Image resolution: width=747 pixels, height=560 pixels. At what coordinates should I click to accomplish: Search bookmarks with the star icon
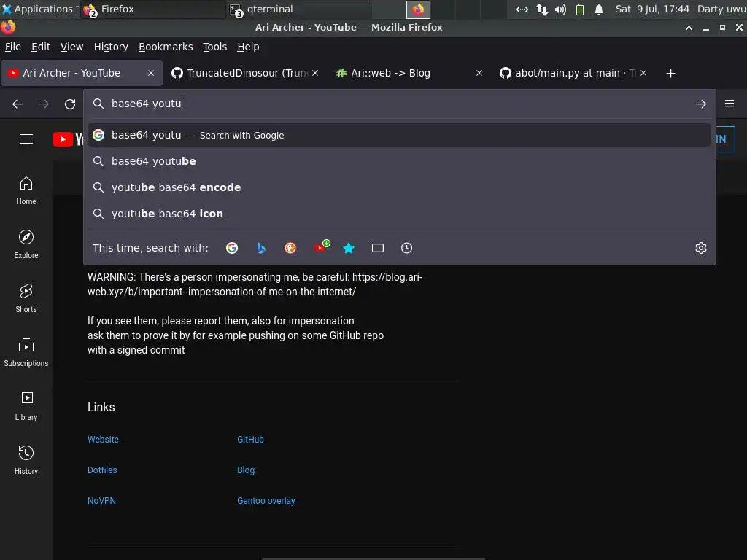[349, 248]
